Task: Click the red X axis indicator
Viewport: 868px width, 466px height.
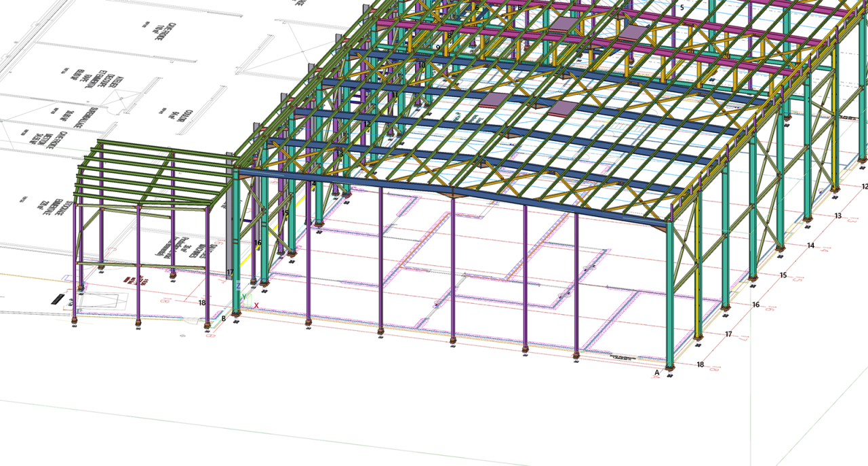Action: coord(256,306)
